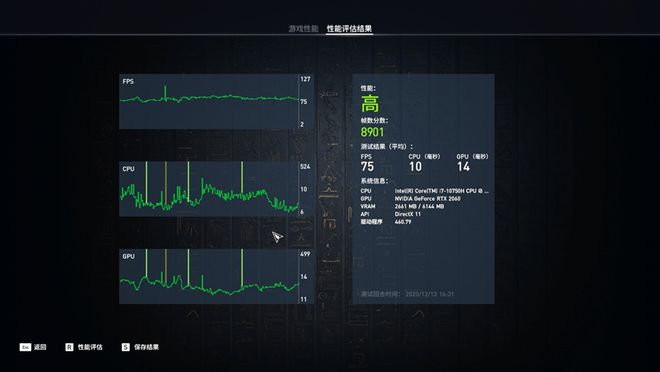660x372 pixels.
Task: Click the NVIDIA GeForce RTX 2060 entry
Action: [427, 199]
